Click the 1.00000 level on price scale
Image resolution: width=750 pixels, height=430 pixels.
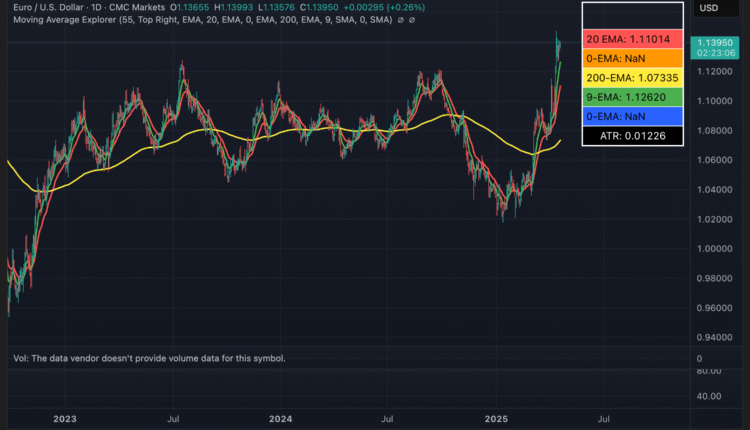click(x=716, y=249)
